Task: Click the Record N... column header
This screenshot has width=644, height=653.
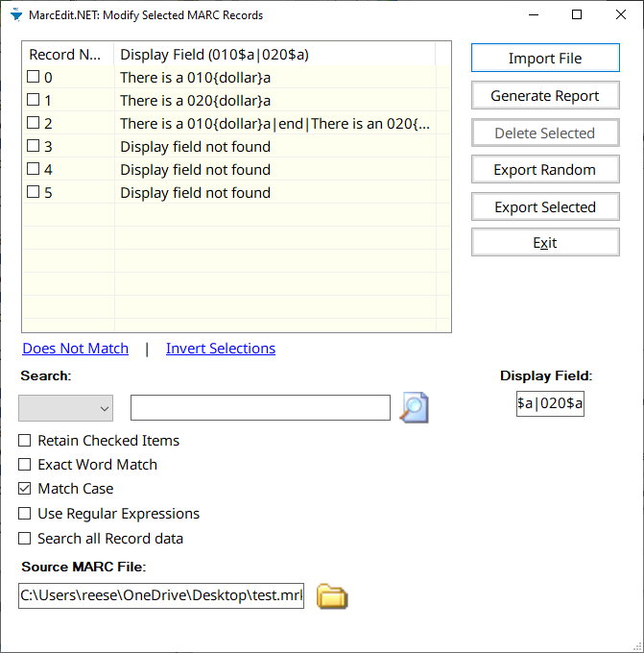Action: [x=68, y=54]
